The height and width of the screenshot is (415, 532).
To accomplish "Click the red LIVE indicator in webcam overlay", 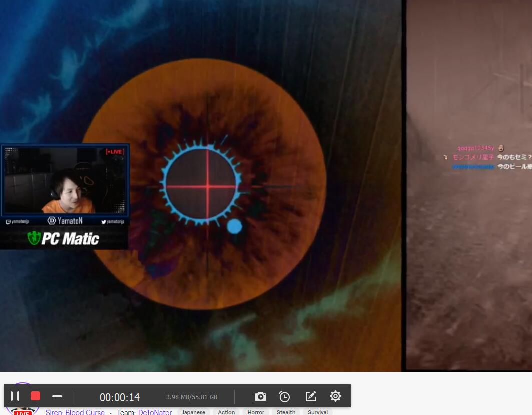I will [x=115, y=152].
